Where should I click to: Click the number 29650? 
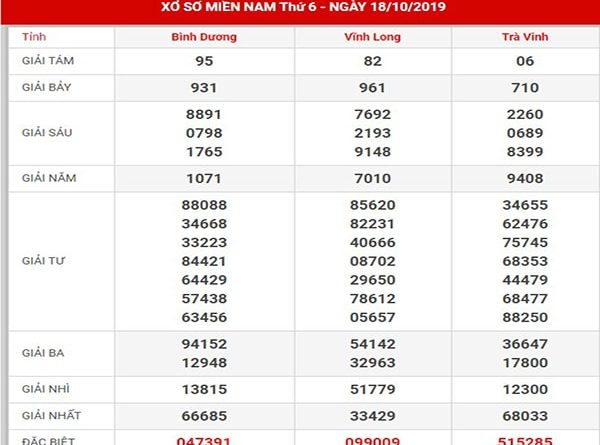click(372, 280)
